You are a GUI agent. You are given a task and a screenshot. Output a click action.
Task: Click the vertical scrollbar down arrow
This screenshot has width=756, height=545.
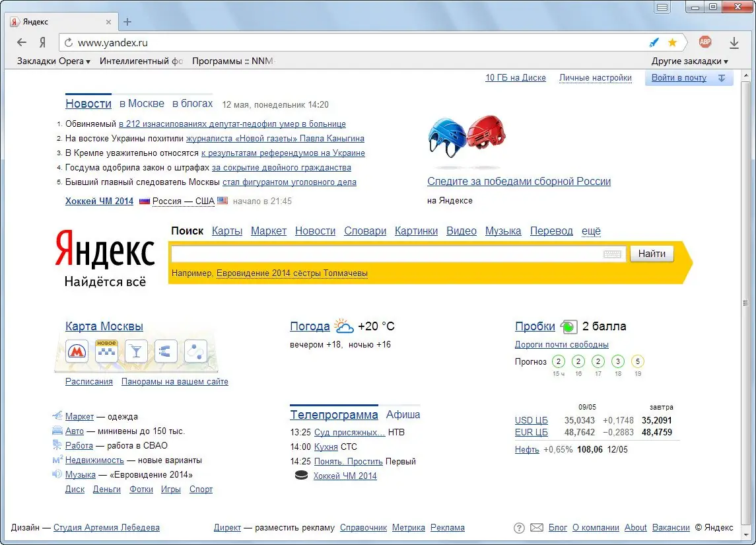746,535
